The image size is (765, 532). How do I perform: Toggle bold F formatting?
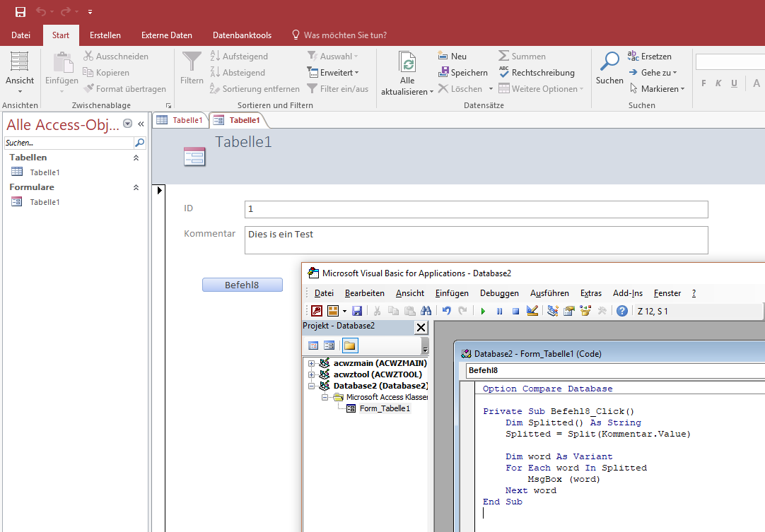point(703,83)
